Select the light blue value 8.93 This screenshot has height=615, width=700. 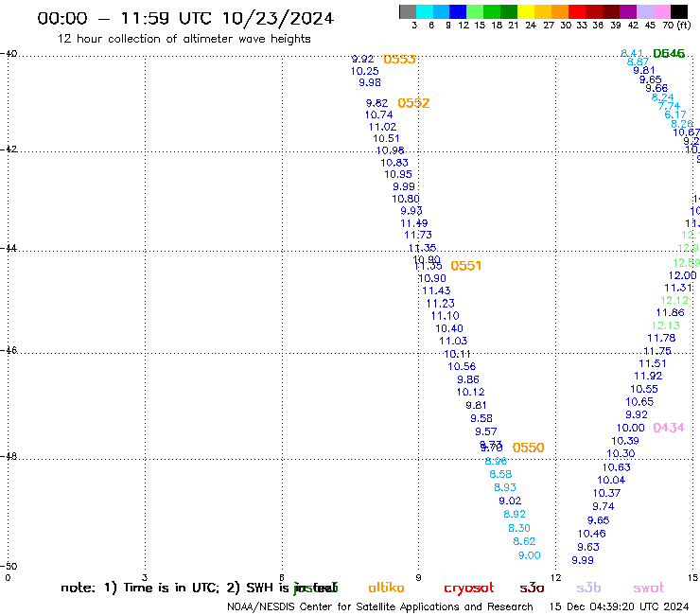pos(505,487)
